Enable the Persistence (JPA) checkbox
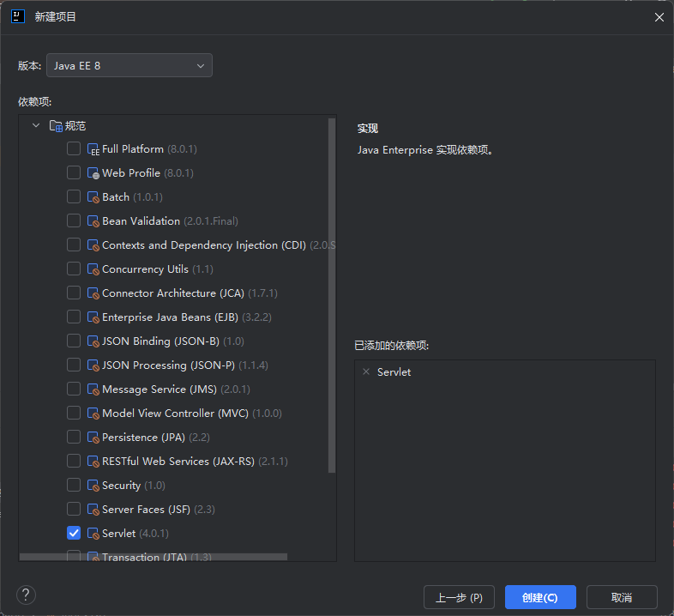The image size is (674, 616). pyautogui.click(x=74, y=437)
